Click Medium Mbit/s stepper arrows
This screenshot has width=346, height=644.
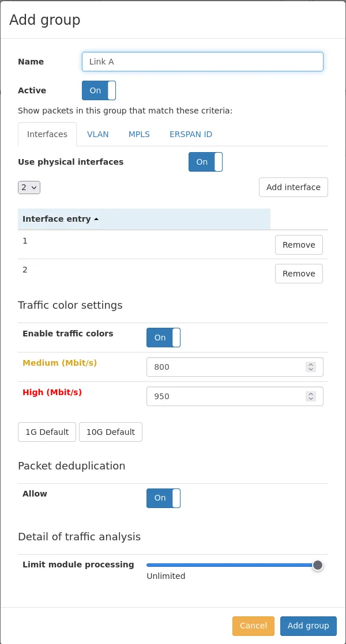point(311,367)
